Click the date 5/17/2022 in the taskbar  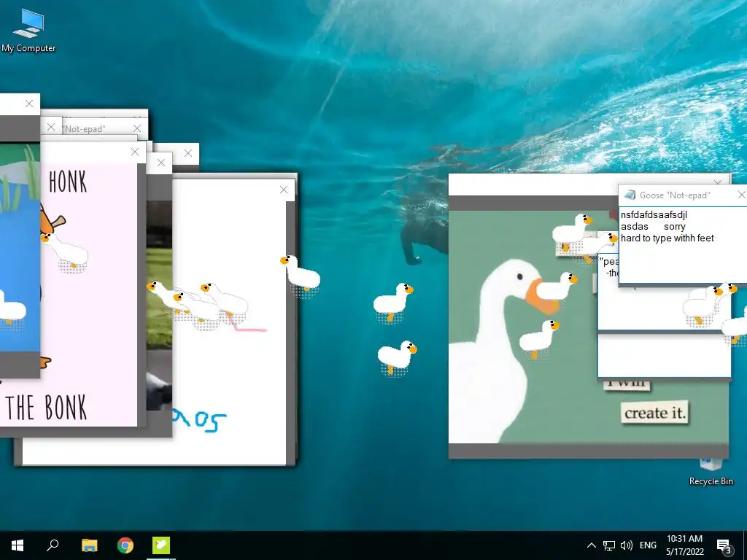coord(684,552)
